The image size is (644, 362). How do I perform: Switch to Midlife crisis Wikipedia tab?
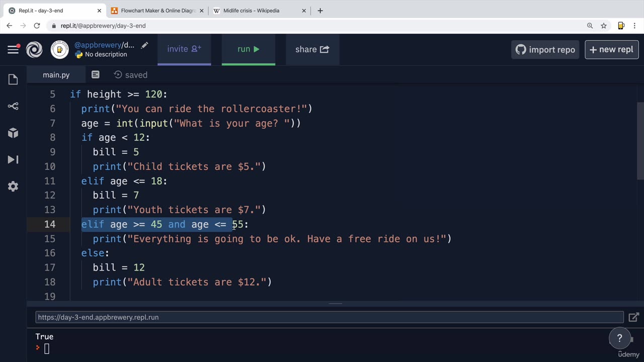pyautogui.click(x=260, y=11)
